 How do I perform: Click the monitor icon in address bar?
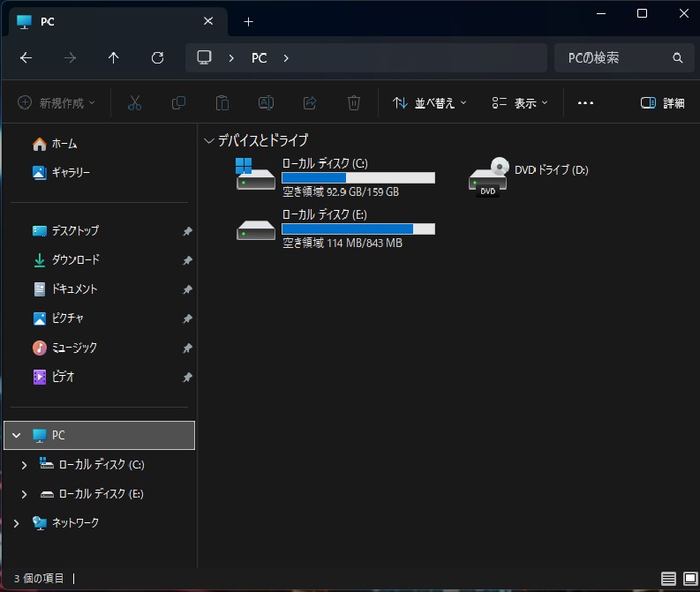click(204, 57)
